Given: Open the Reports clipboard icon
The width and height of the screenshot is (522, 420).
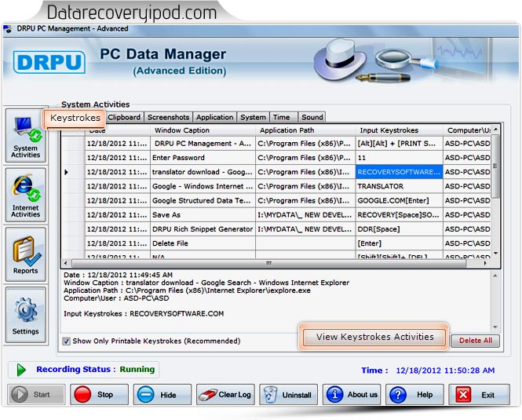Looking at the screenshot, I should pos(25,254).
